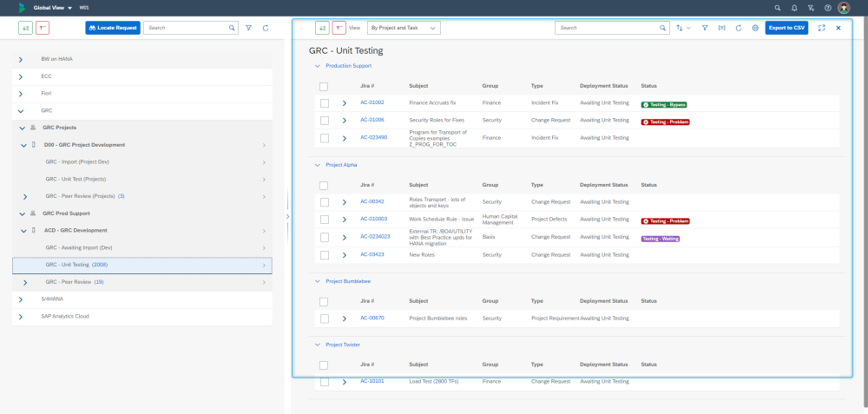This screenshot has height=414, width=868.
Task: Open Global View menu in header
Action: 52,8
